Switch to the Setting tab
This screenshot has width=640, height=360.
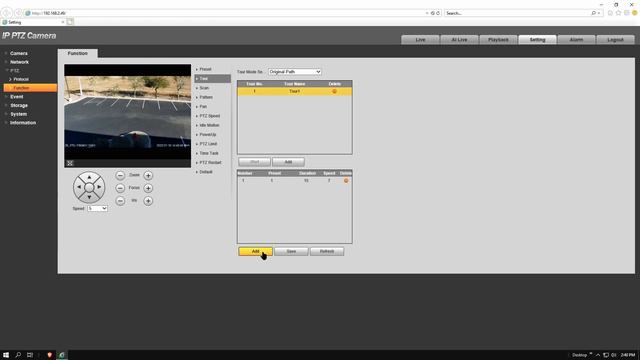538,40
